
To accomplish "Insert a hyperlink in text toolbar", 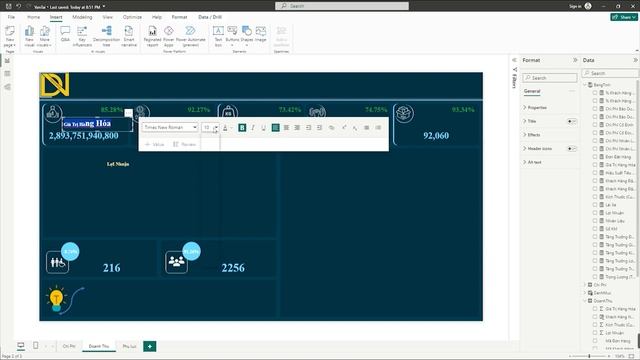I will (x=331, y=128).
